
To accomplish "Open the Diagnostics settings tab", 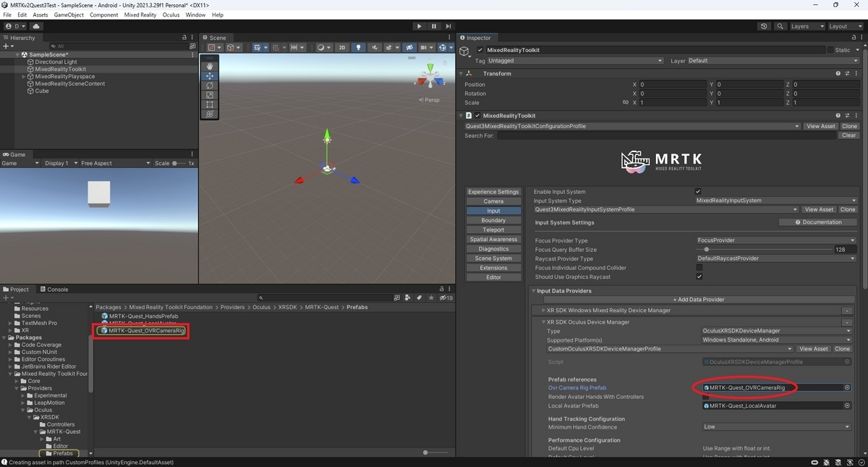I will tap(493, 248).
